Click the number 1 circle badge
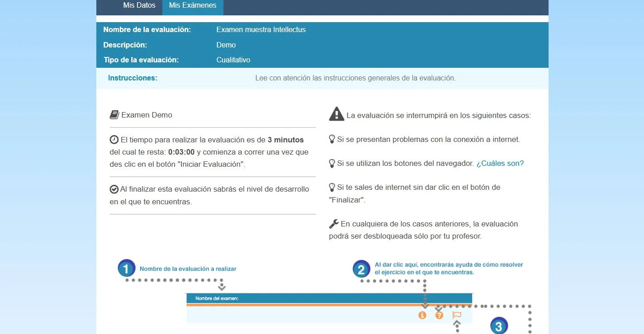 (127, 268)
